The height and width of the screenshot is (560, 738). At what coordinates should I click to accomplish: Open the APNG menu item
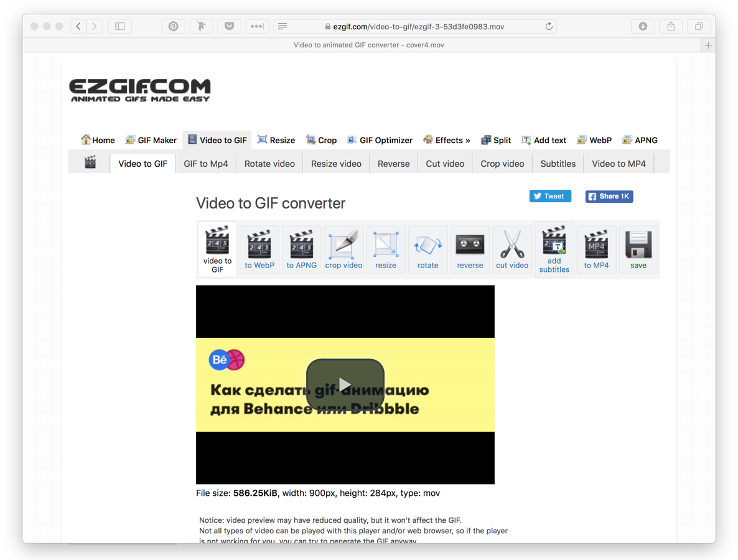point(640,140)
